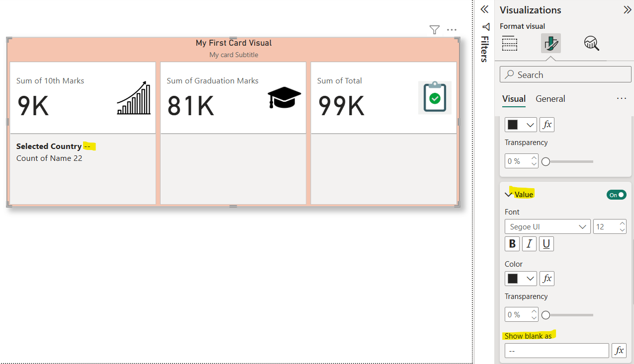
Task: Turn off the Value section toggle
Action: [x=616, y=195]
